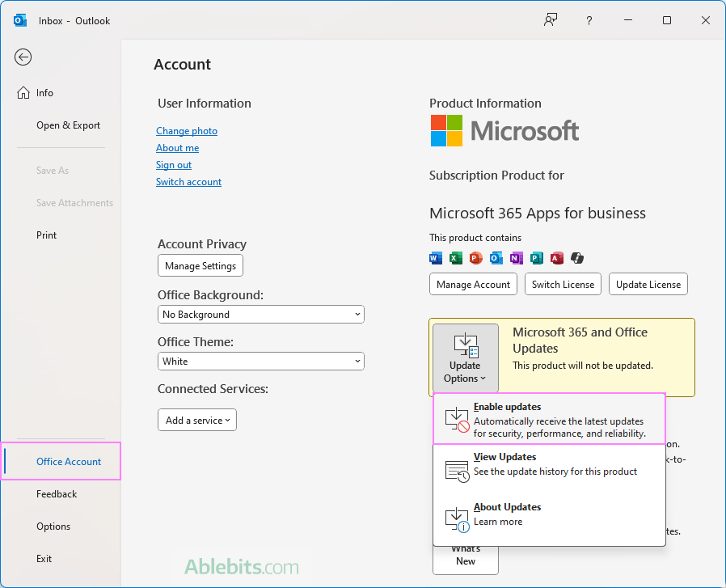Screen dimensions: 726x588
Task: Open Help via the question mark icon
Action: pos(589,20)
